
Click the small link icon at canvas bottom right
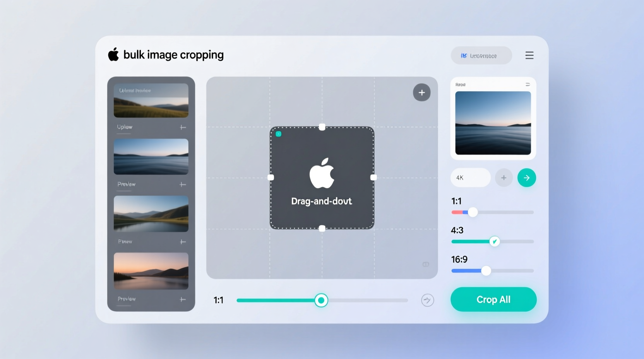[x=426, y=264]
